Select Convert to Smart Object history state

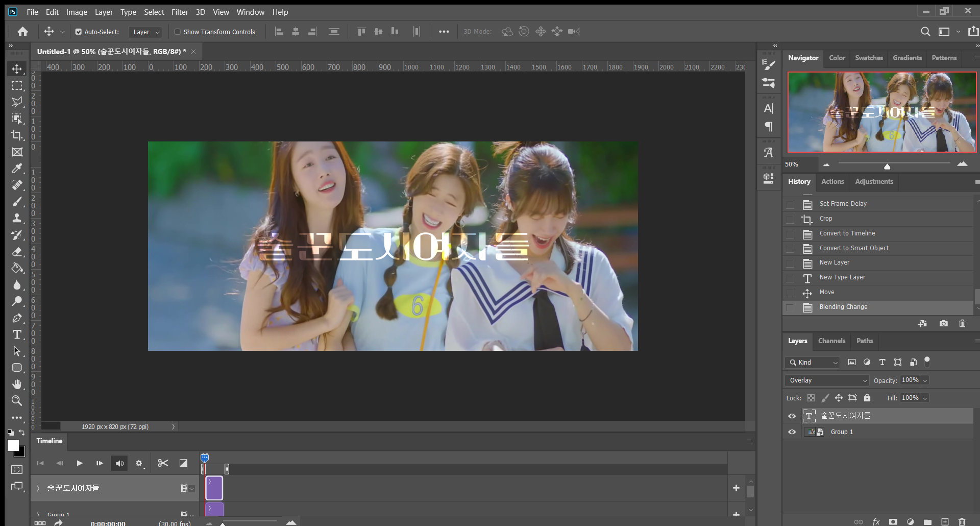853,248
